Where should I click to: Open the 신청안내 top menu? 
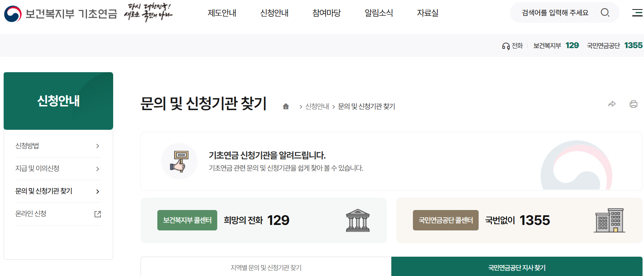pyautogui.click(x=274, y=13)
